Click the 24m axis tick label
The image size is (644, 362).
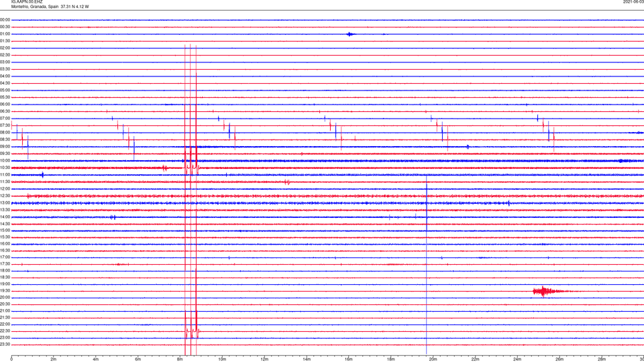[517, 359]
